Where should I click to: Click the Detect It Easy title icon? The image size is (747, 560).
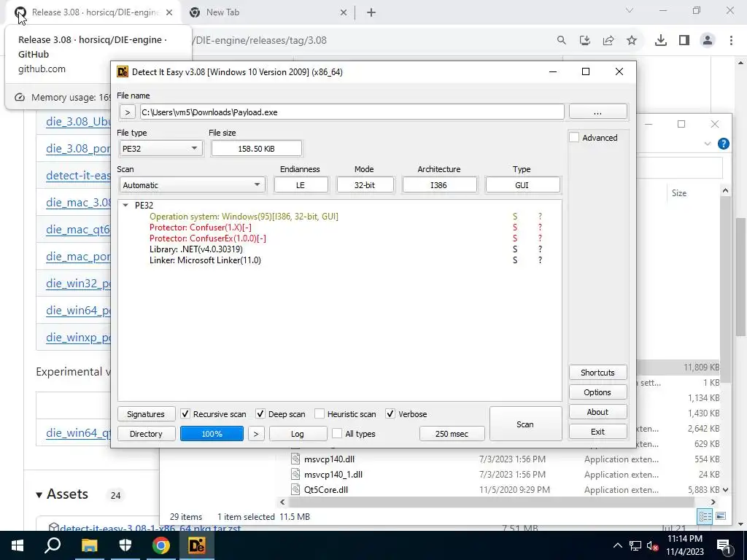tap(123, 72)
